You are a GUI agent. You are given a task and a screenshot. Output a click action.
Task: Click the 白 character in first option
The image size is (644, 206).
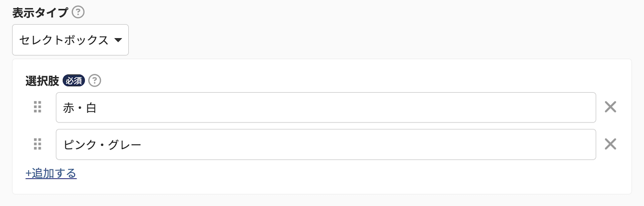[91, 107]
